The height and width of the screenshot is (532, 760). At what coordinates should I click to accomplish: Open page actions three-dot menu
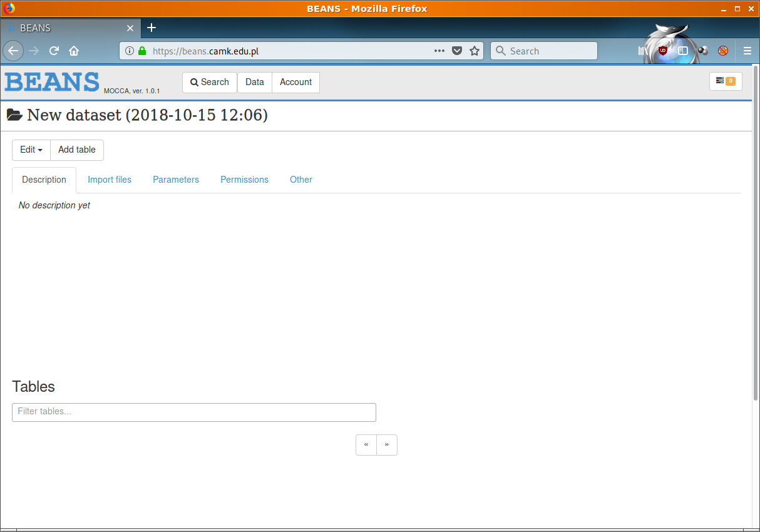pos(439,51)
